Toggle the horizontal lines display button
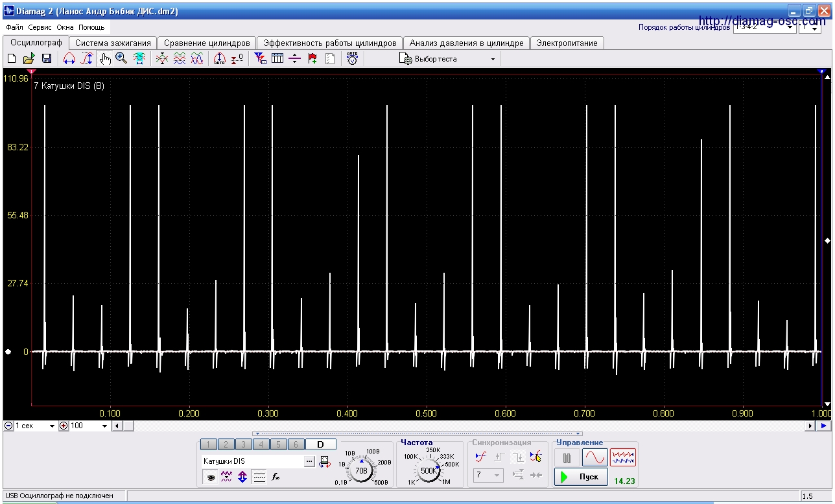 coord(259,477)
